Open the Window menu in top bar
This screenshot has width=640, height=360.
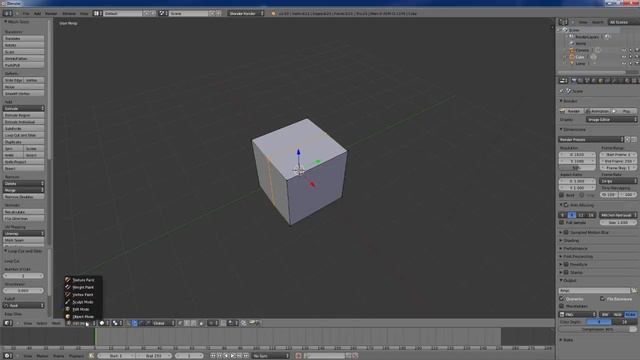[x=69, y=13]
